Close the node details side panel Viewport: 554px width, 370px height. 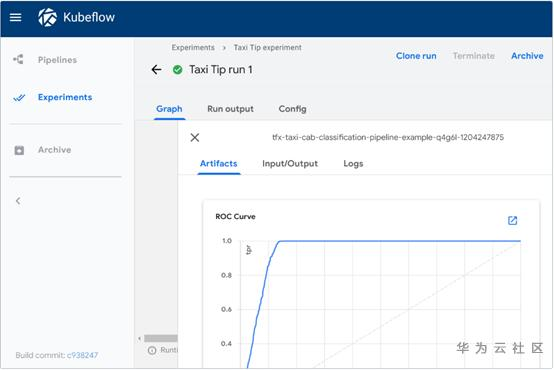click(195, 137)
